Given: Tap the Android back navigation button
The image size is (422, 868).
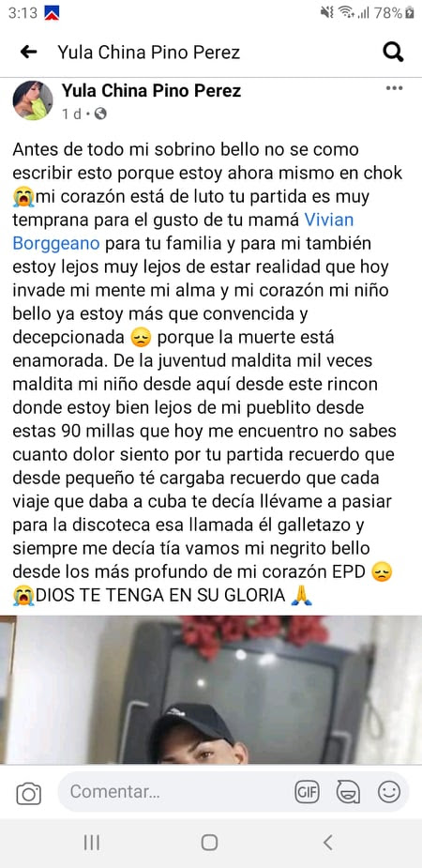Looking at the screenshot, I should [327, 843].
